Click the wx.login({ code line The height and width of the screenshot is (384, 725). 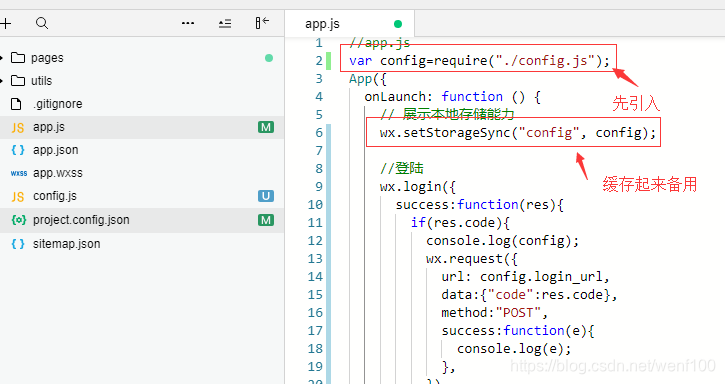[418, 187]
